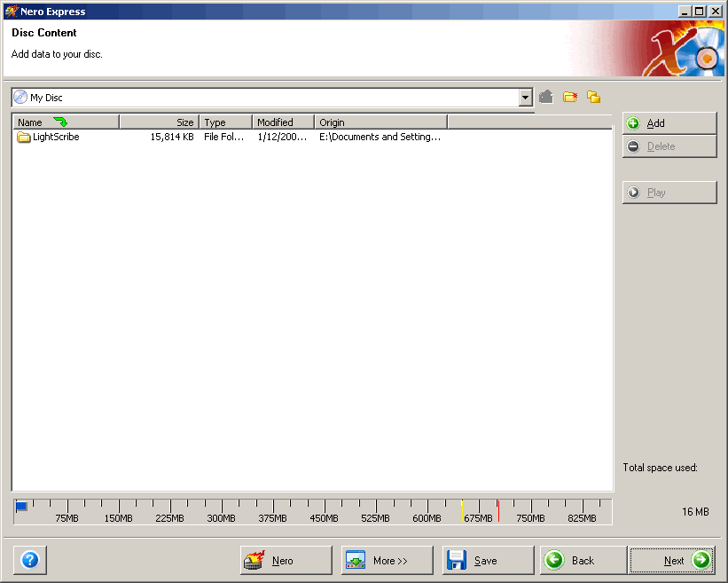728x583 pixels.
Task: Create a new folder with the starred folder icon
Action: click(569, 97)
